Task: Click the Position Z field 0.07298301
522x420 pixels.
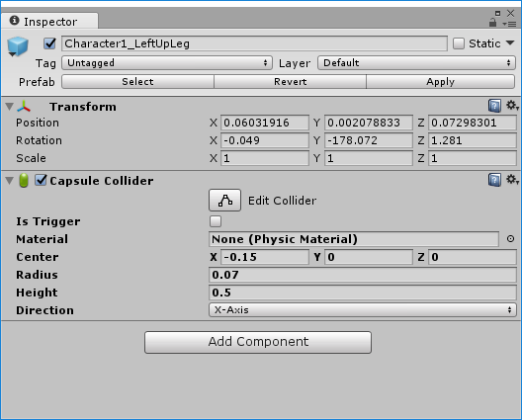Action: (x=472, y=123)
